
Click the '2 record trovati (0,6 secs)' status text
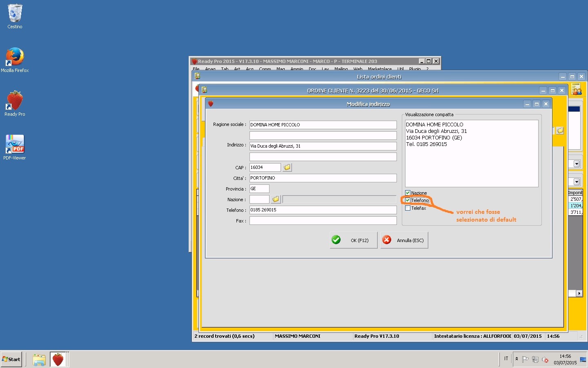tap(225, 336)
